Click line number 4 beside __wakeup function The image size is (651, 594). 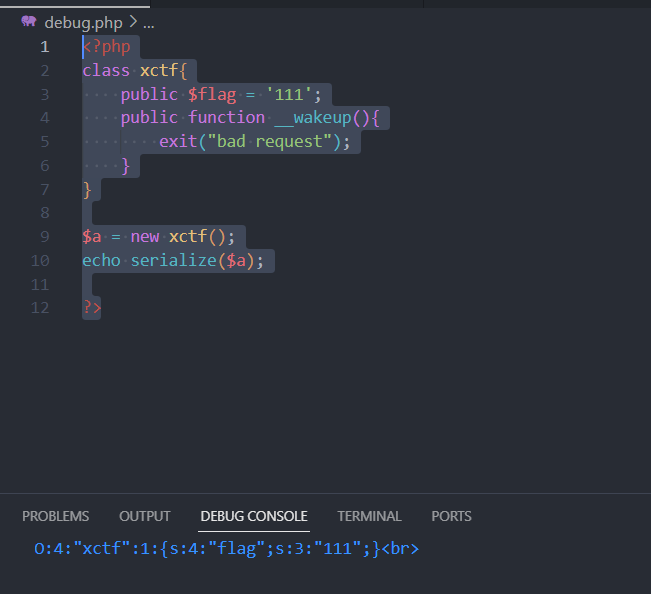pos(44,118)
